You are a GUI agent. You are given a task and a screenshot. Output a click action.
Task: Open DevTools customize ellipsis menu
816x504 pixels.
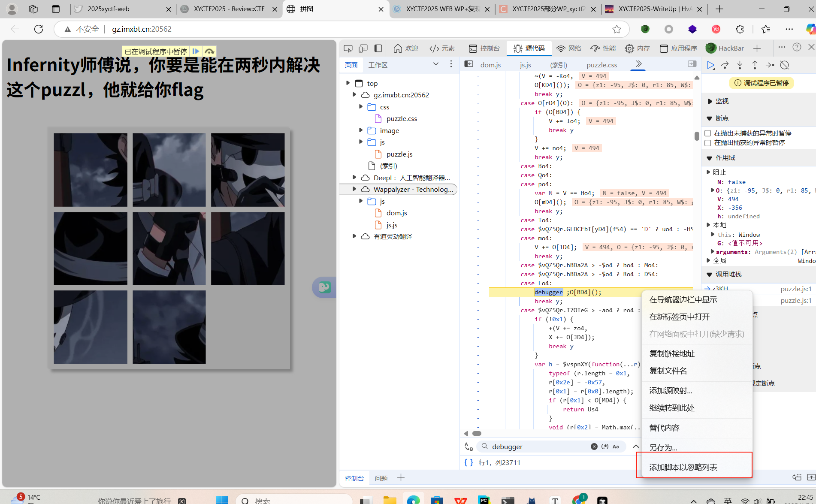[782, 47]
